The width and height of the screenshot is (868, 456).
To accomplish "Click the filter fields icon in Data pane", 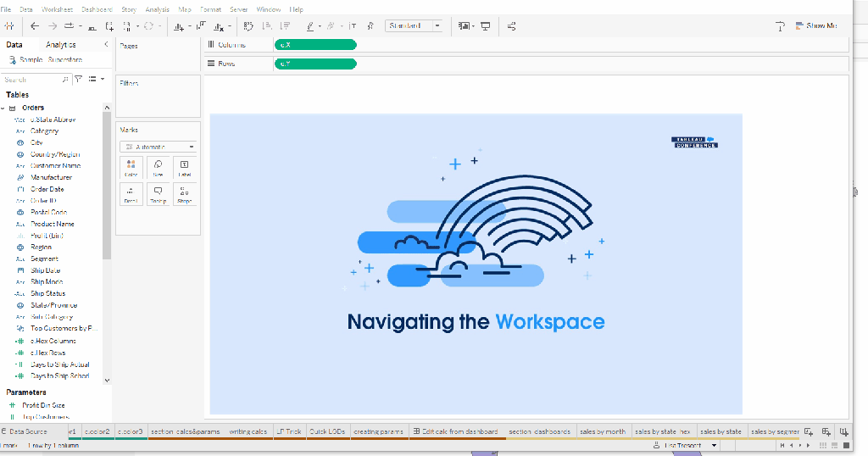I will 78,79.
